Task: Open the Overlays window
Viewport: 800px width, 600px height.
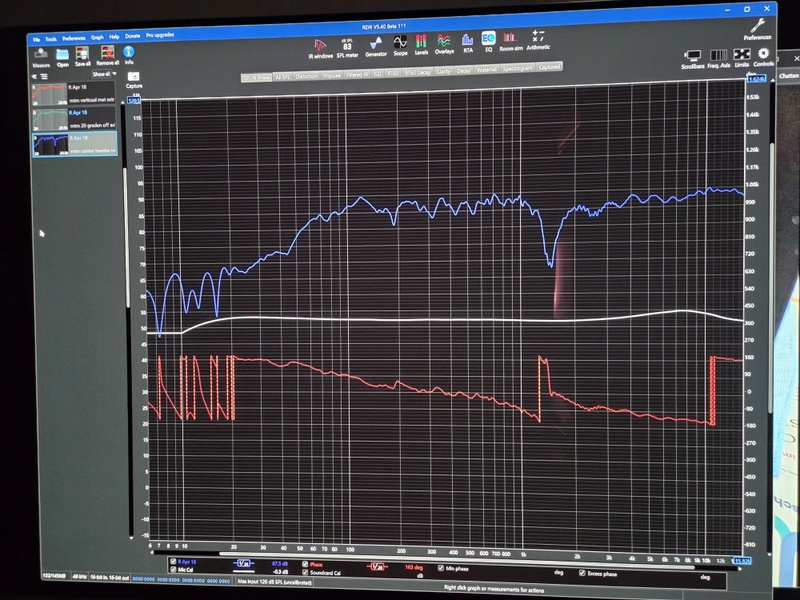Action: click(x=444, y=44)
